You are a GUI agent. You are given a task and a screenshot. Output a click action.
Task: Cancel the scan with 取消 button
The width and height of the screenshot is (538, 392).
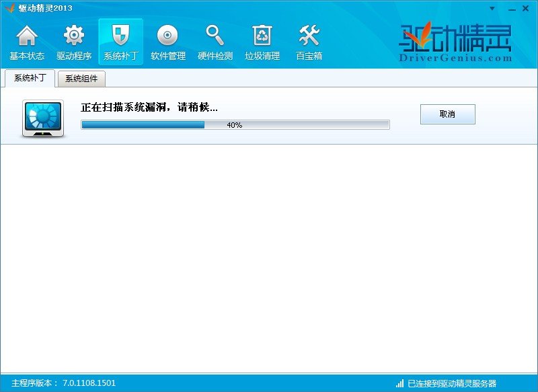coord(448,114)
